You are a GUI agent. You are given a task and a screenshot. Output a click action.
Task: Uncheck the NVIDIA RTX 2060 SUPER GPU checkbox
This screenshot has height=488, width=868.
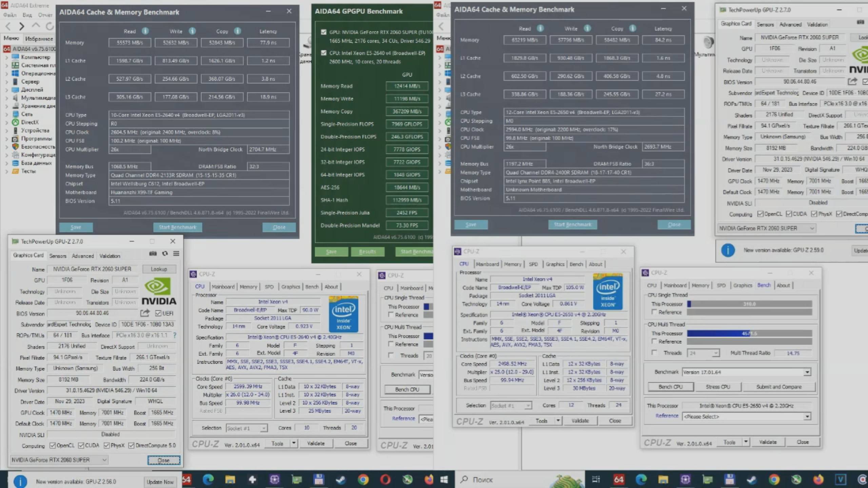[324, 32]
